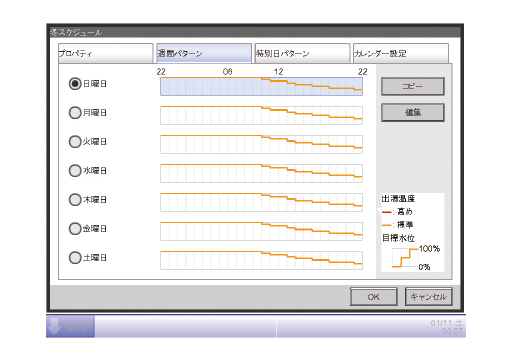Select the 火曜日 radio button
This screenshot has width=512, height=360.
click(75, 142)
